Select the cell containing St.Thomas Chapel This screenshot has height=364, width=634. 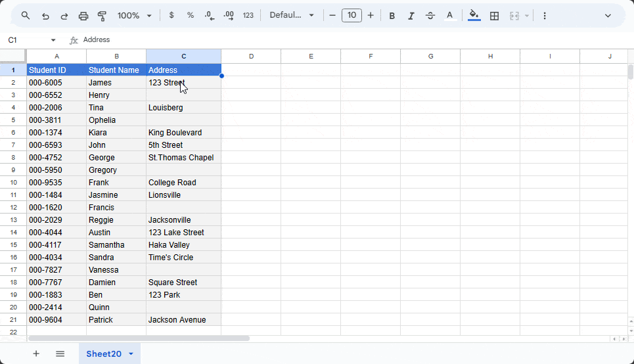[183, 157]
